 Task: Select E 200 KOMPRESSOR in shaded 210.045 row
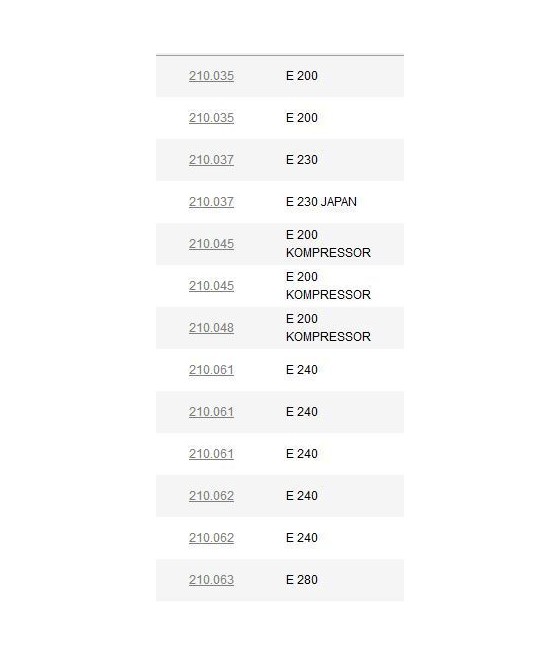point(328,244)
